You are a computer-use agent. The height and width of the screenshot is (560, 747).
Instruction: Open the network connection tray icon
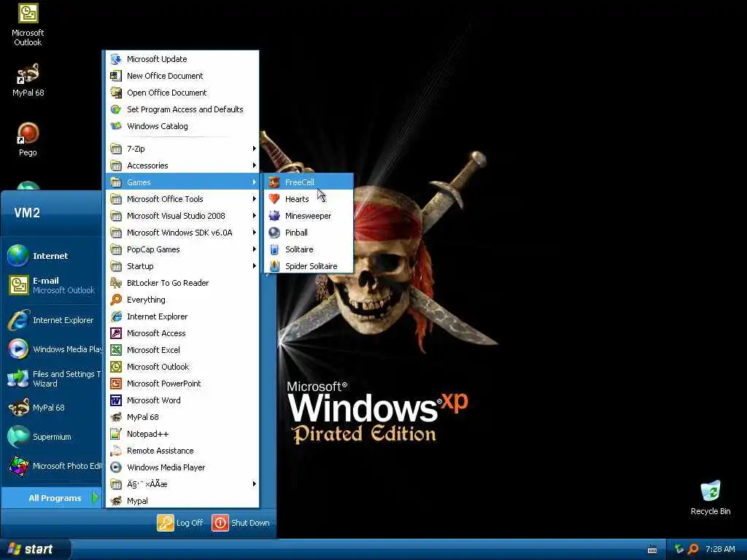[x=679, y=549]
